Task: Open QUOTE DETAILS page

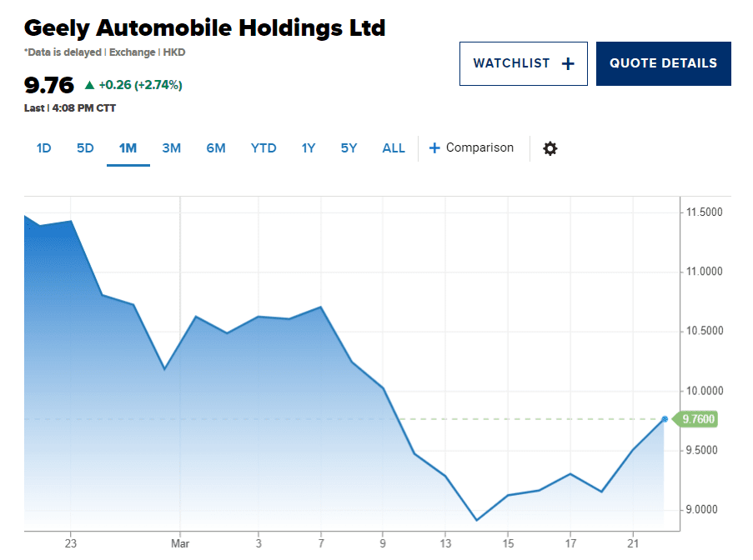Action: tap(663, 63)
